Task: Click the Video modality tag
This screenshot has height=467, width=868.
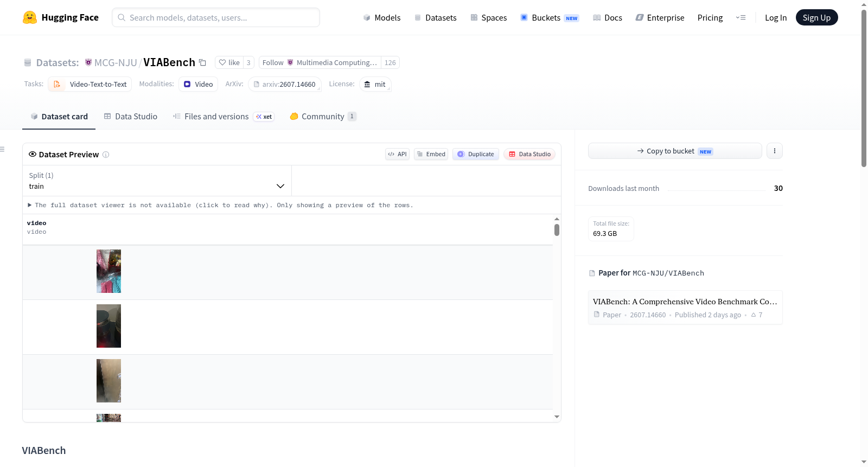Action: pyautogui.click(x=198, y=84)
